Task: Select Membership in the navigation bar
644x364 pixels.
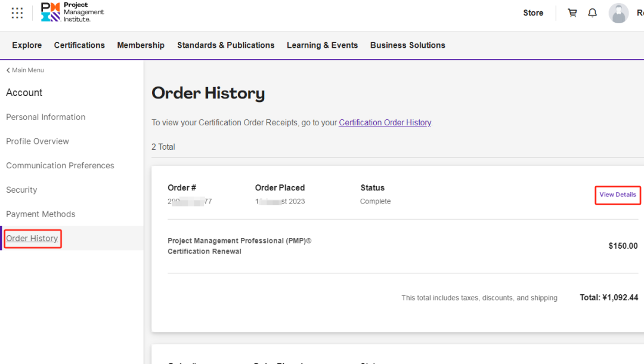Action: [x=141, y=45]
